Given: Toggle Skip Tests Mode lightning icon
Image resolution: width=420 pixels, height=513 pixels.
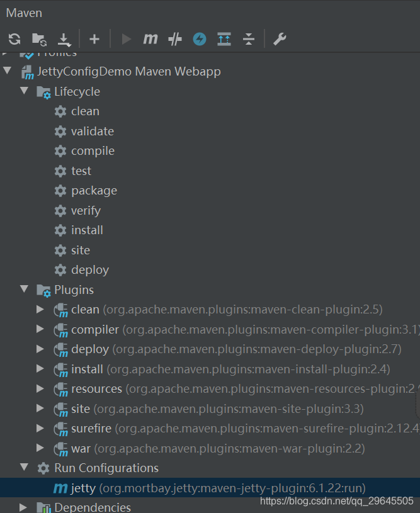Looking at the screenshot, I should coord(200,39).
